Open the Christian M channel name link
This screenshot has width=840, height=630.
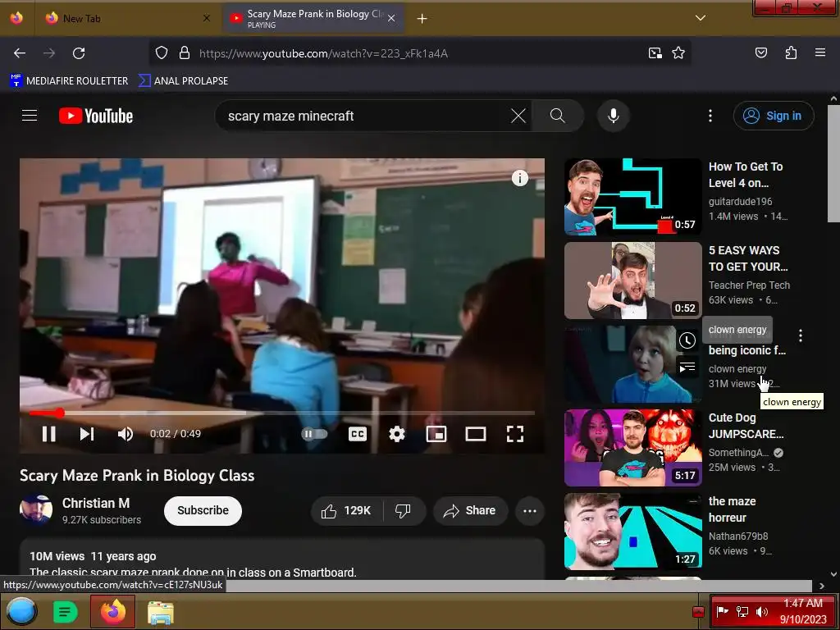[96, 503]
